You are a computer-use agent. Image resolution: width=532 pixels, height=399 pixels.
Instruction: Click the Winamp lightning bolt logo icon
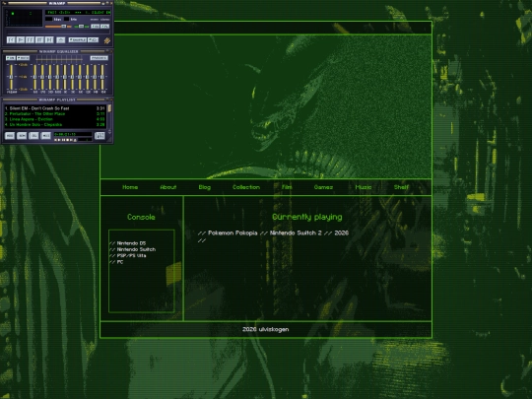tap(107, 40)
